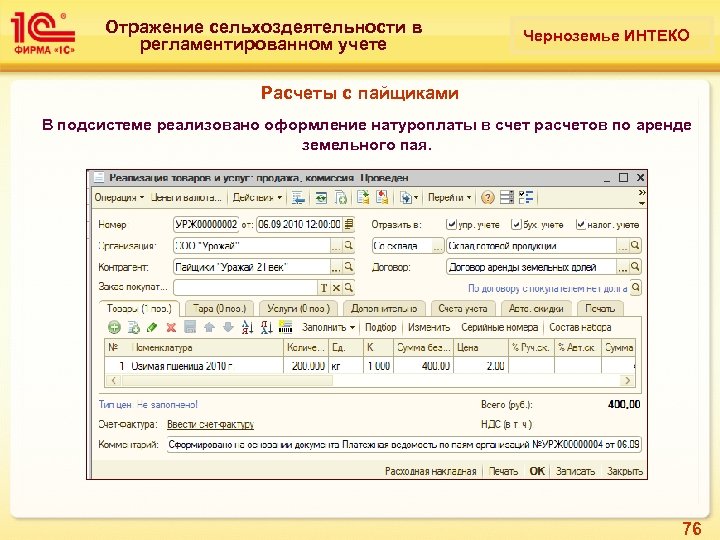
Task: Move the row up with arrow icon
Action: click(209, 327)
